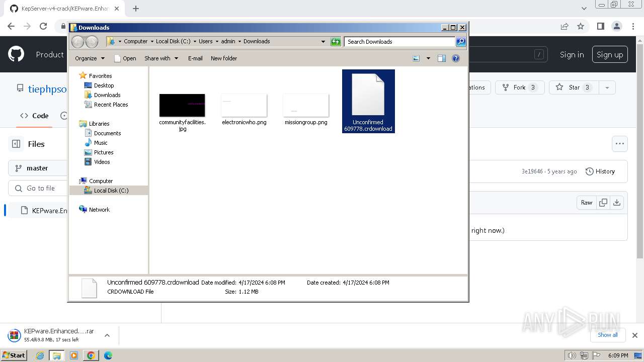Select Desktop in Favorites
Viewport: 644px width, 362px height.
point(104,85)
